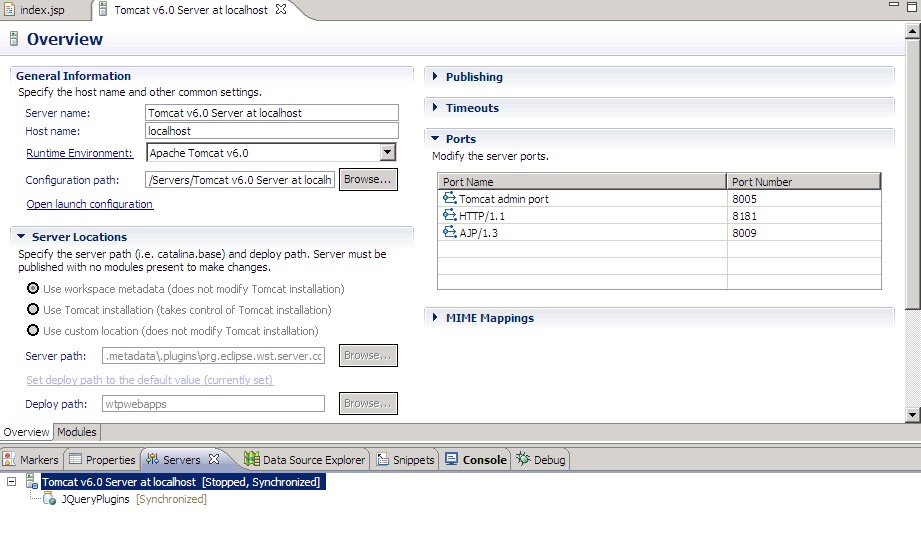
Task: Expand the Timeouts section
Action: click(435, 107)
